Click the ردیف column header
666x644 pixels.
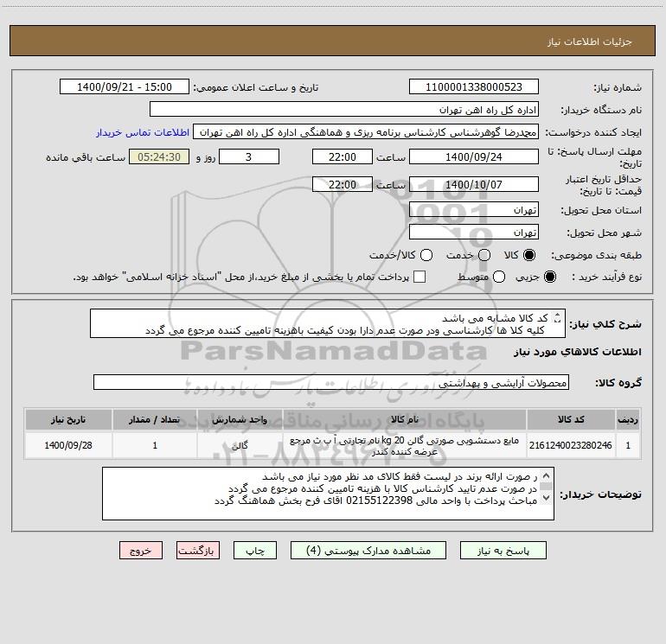(x=628, y=420)
